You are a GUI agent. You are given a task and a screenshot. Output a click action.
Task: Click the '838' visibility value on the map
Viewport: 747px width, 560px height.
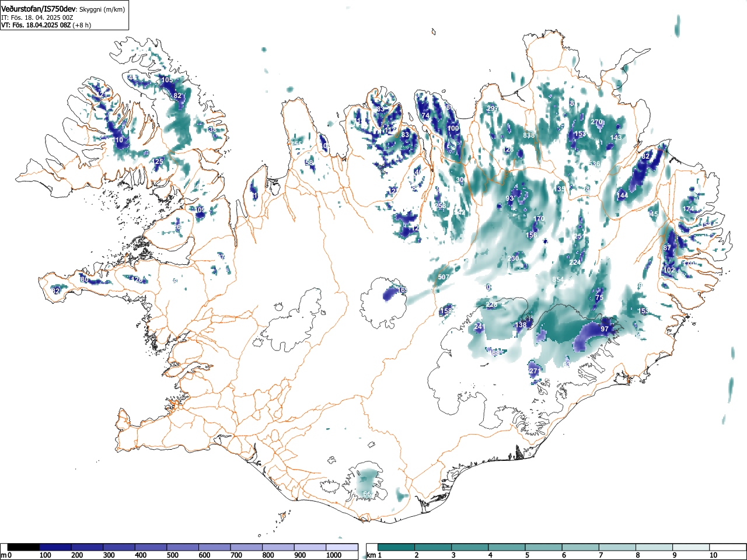coord(529,135)
